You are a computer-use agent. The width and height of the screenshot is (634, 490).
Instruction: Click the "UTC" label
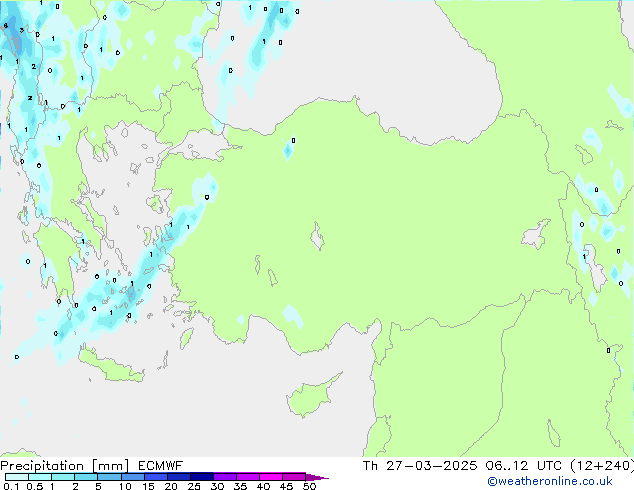pos(549,466)
